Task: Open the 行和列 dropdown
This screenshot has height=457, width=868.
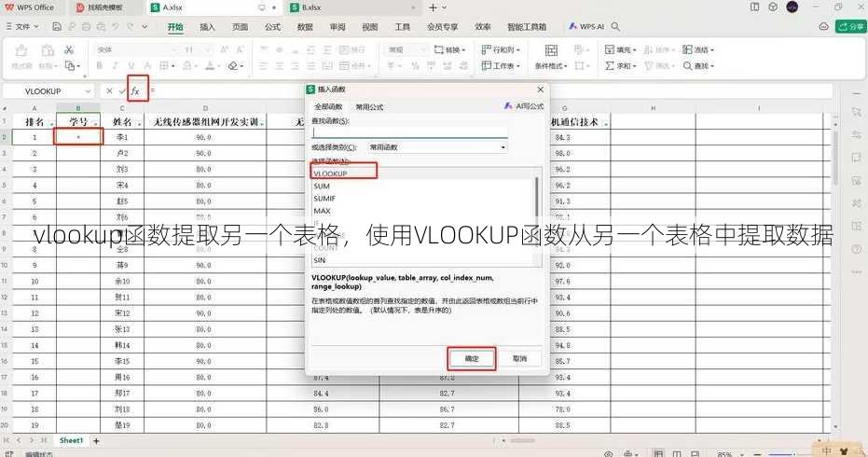Action: click(501, 49)
